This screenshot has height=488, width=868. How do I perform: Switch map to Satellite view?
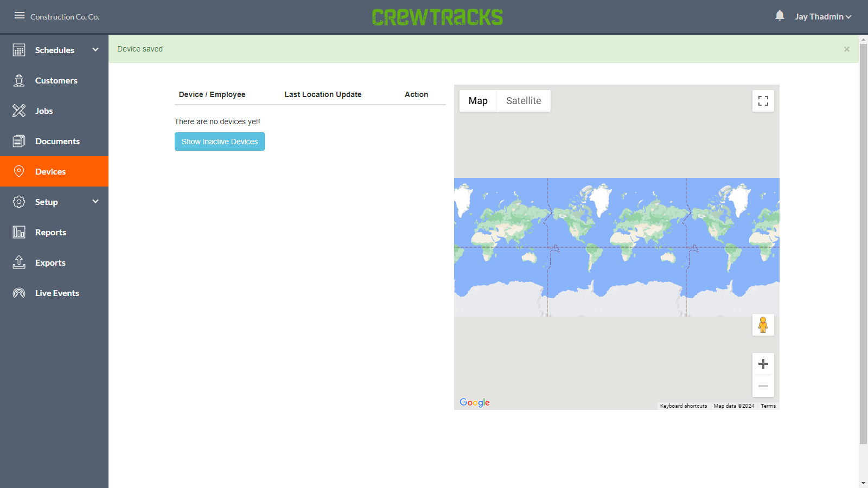point(524,101)
